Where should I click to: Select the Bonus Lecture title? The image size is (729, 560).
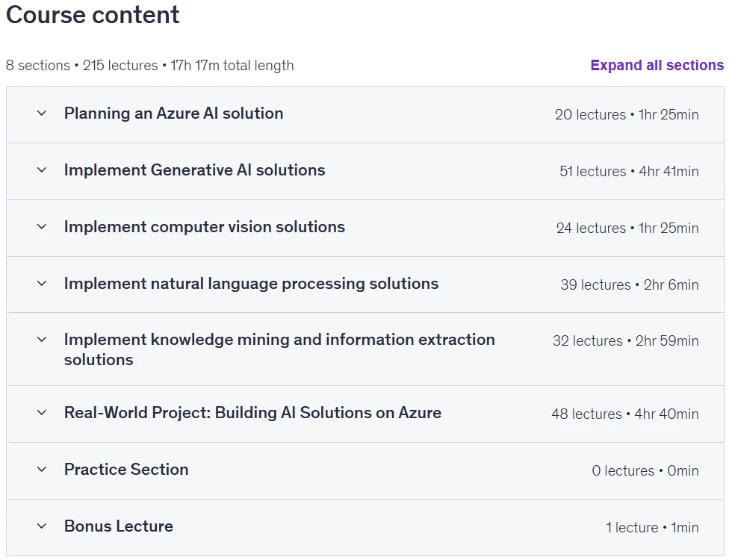point(119,526)
